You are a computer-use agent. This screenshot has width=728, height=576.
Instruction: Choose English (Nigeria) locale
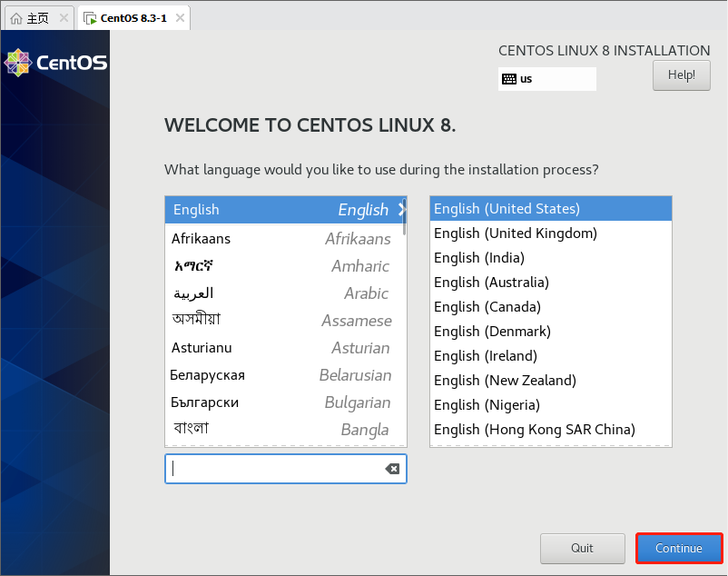(x=551, y=405)
